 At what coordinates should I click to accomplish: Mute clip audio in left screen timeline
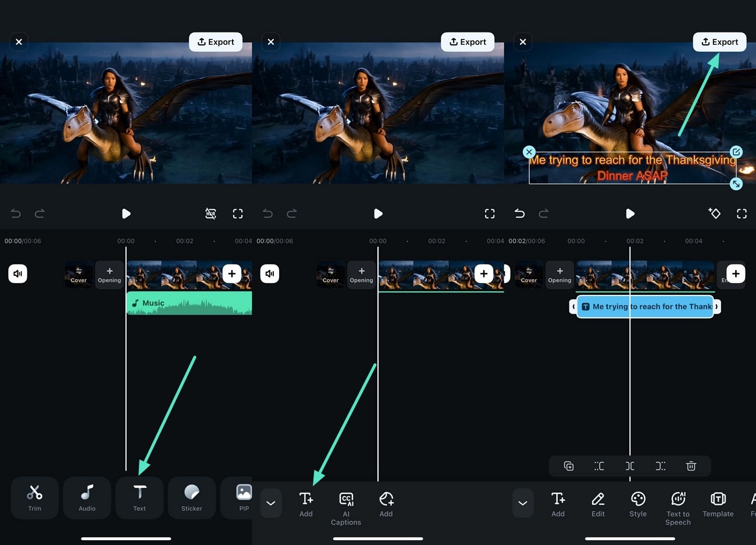pos(18,273)
